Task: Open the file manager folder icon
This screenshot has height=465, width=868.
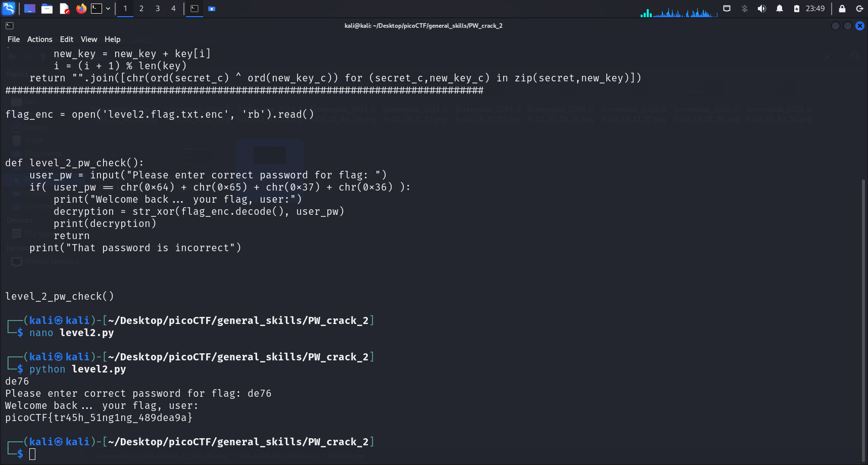Action: 47,9
